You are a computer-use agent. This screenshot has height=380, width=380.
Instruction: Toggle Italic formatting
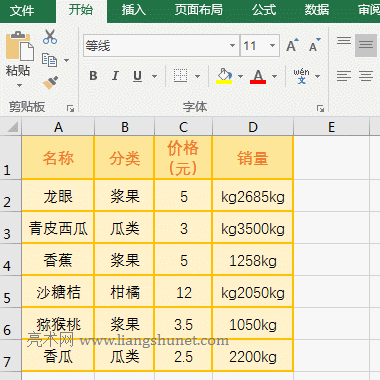pos(115,76)
